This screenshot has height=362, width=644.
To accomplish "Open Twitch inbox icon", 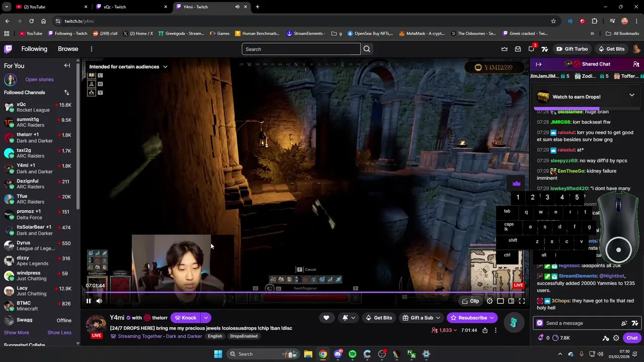I will [518, 49].
